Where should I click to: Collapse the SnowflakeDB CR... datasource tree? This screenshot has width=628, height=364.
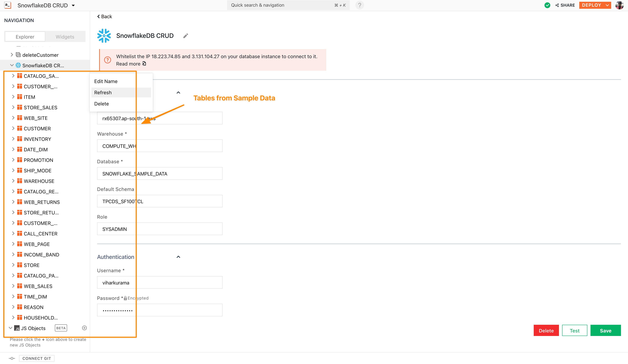[x=12, y=65]
